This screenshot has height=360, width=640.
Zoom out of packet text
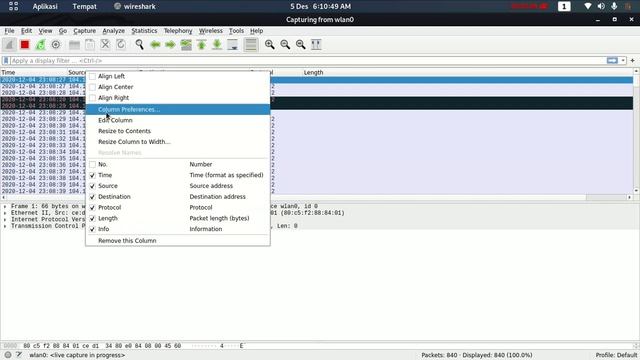[285, 44]
